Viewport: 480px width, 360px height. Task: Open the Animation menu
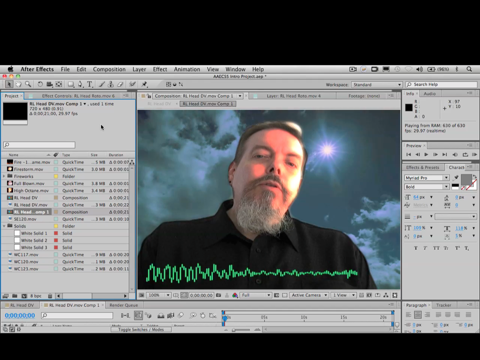(x=187, y=69)
